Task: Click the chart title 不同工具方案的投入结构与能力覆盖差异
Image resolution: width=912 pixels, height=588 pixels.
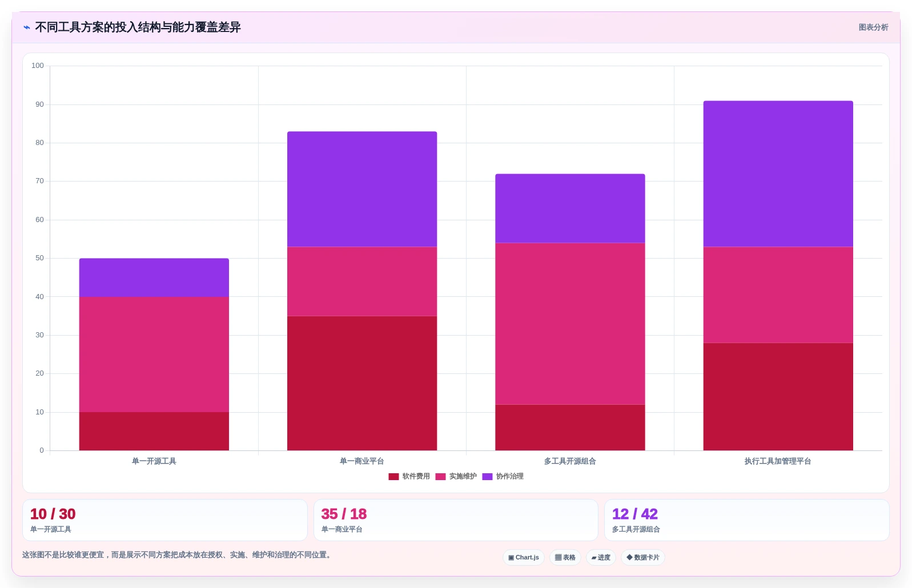Action: click(138, 27)
